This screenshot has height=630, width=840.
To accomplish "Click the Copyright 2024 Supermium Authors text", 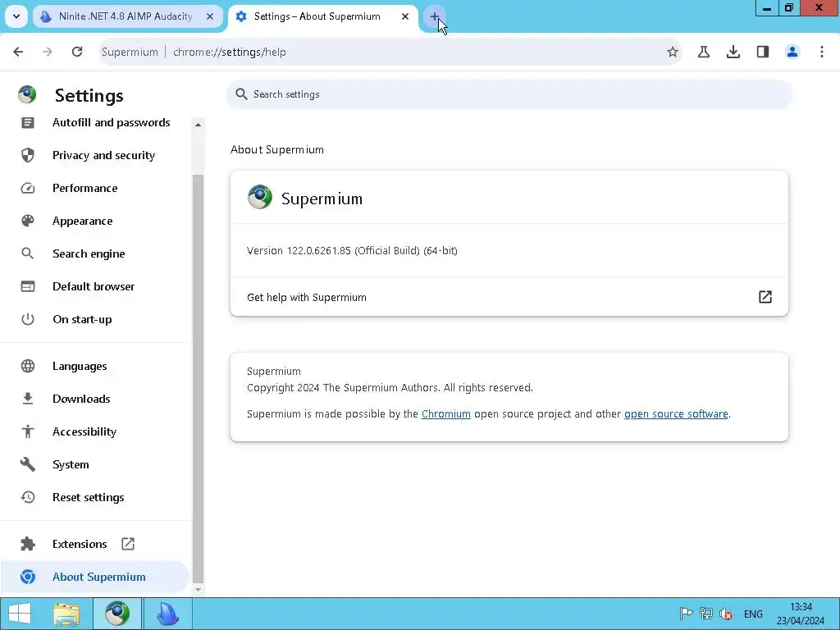I will (x=390, y=388).
